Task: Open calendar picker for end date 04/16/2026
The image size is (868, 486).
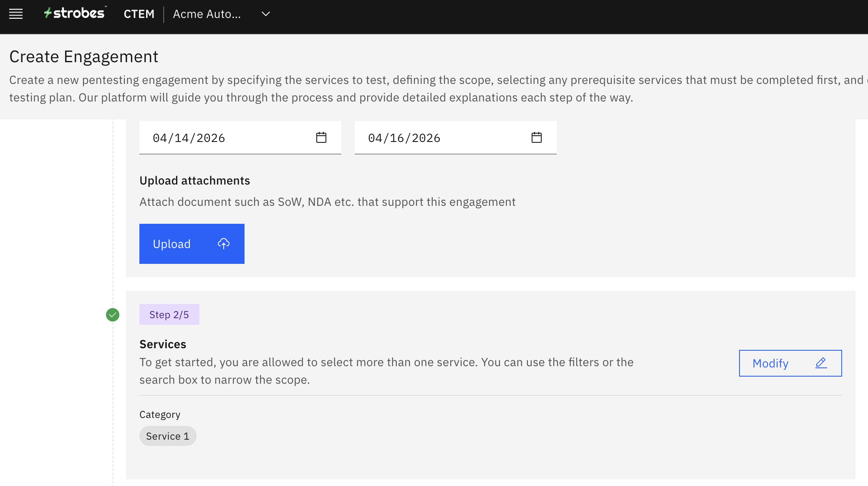Action: 536,137
